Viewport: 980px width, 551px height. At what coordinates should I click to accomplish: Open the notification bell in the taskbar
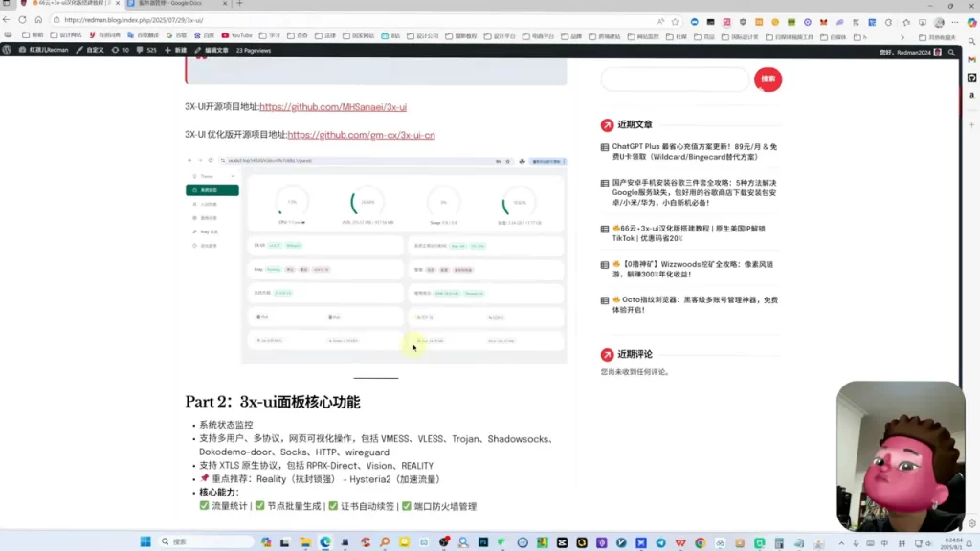click(970, 543)
